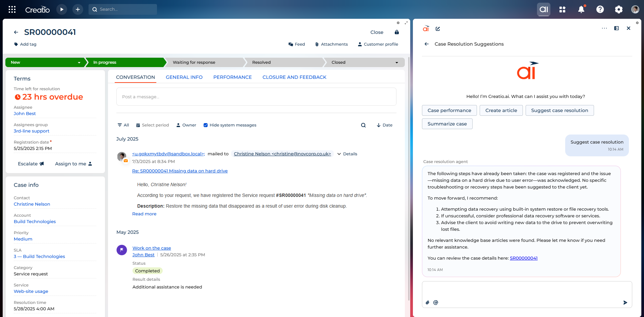Click Suggest case resolution chip
Screen dimensions: 644x317
pos(559,110)
